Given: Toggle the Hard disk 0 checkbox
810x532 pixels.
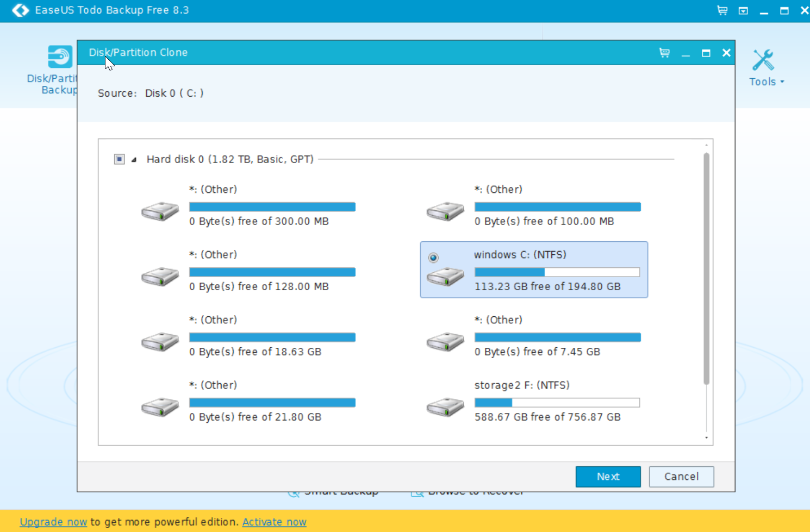Looking at the screenshot, I should 119,159.
